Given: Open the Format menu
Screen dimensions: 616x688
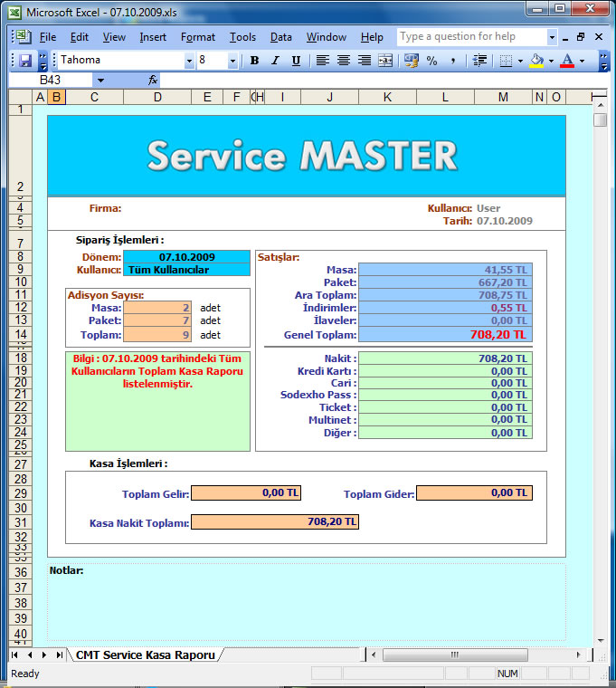Looking at the screenshot, I should click(x=197, y=37).
